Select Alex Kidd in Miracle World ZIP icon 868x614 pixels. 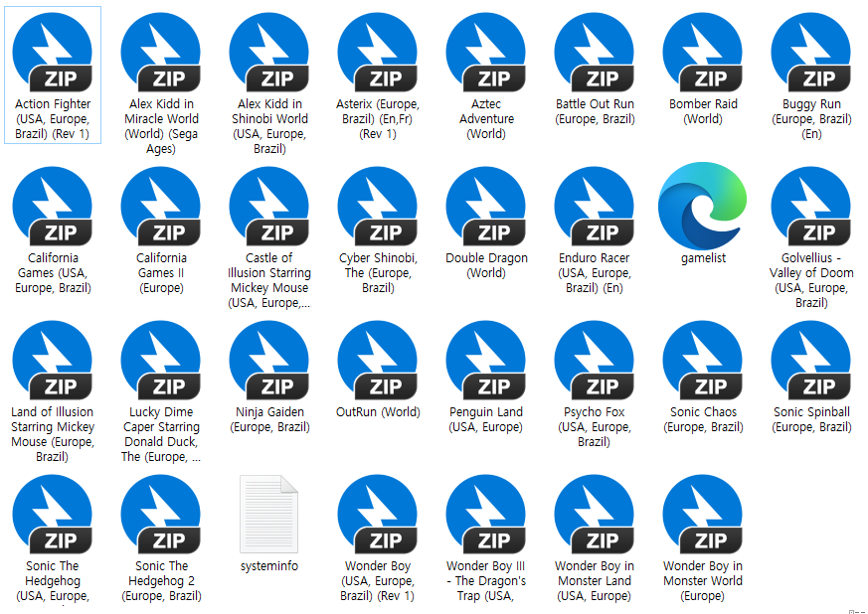click(161, 53)
